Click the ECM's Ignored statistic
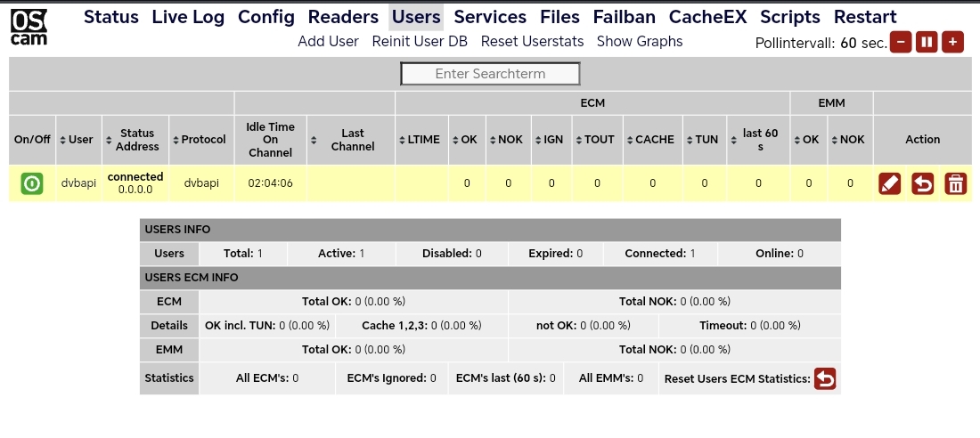The width and height of the screenshot is (980, 438). 391,378
